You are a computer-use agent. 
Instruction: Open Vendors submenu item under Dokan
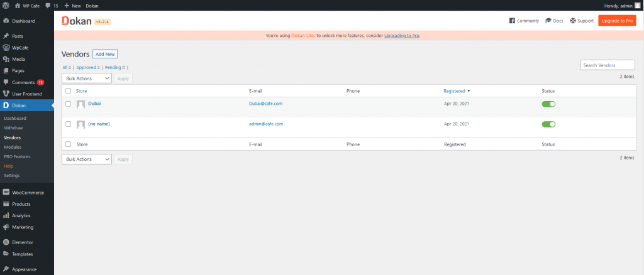13,137
